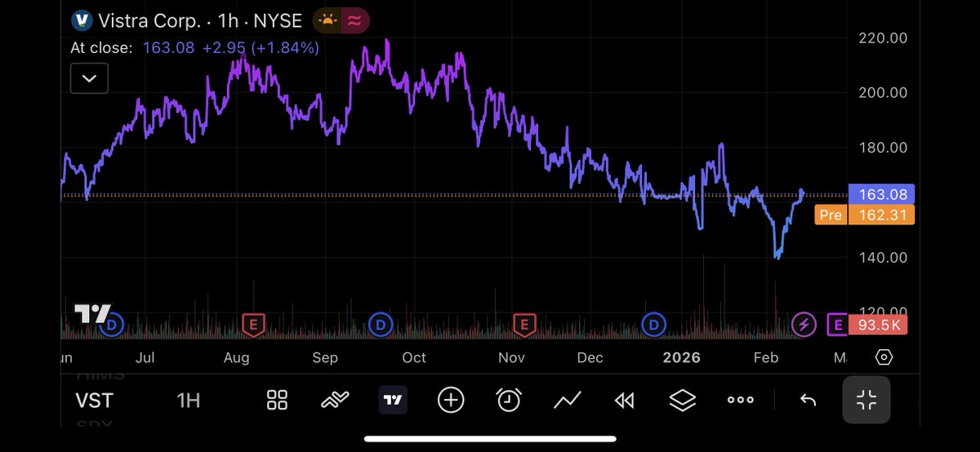Open the VST symbol search

pos(95,400)
